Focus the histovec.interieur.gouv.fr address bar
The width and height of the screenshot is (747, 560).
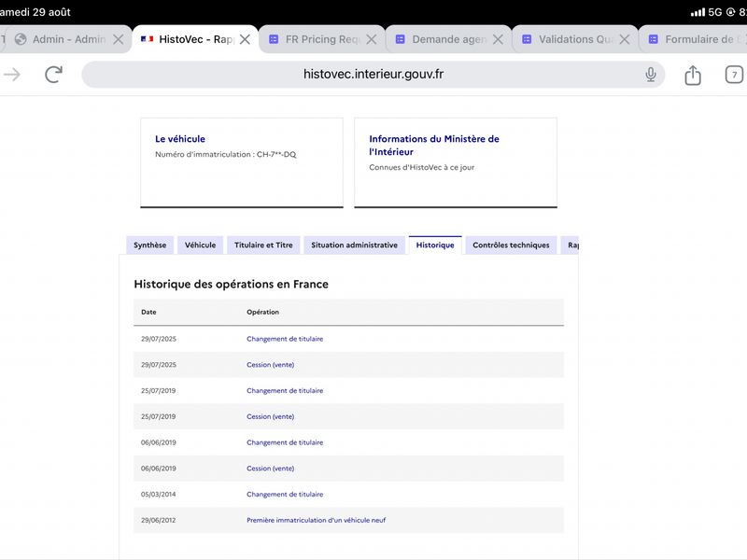pos(373,75)
